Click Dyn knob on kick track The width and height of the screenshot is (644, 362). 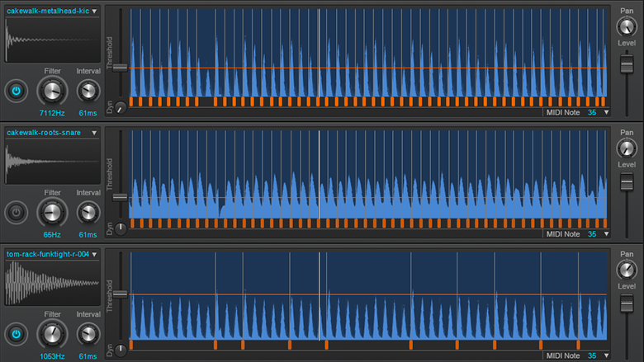point(121,107)
